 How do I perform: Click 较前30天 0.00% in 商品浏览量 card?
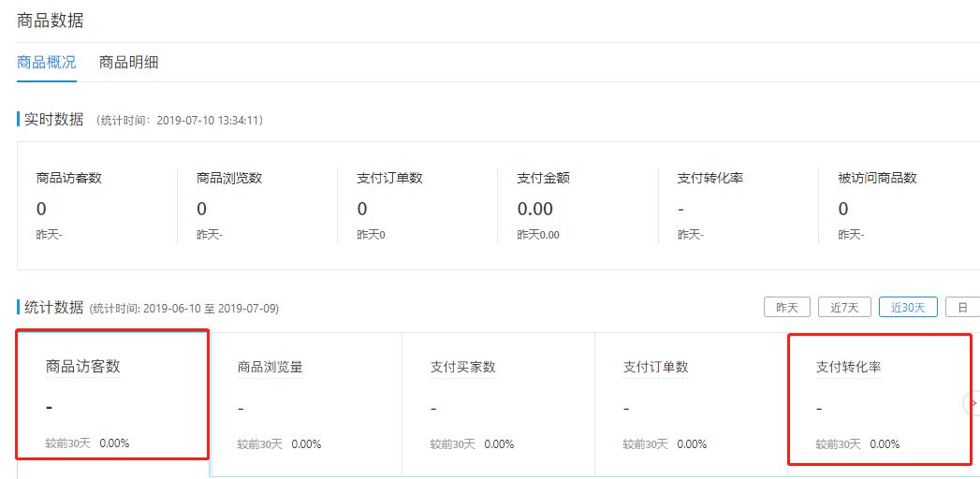279,444
